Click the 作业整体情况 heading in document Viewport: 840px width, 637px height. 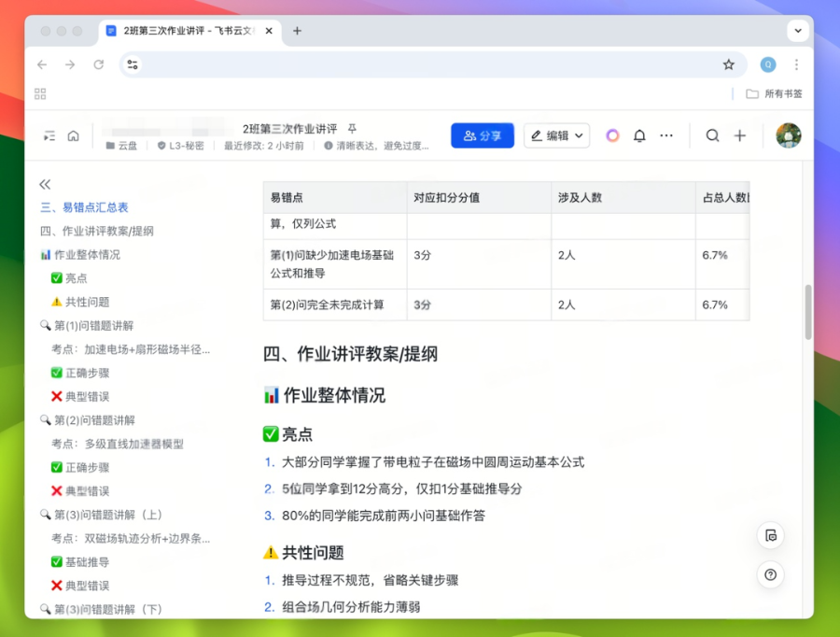click(325, 396)
